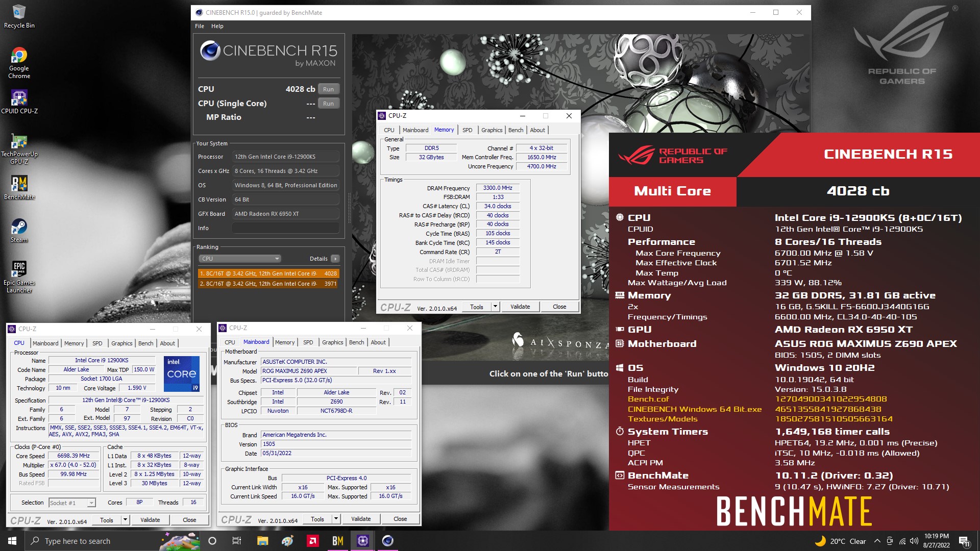Click the paint-themed taskbar icon after File Explorer
The image size is (980, 551).
[x=287, y=541]
